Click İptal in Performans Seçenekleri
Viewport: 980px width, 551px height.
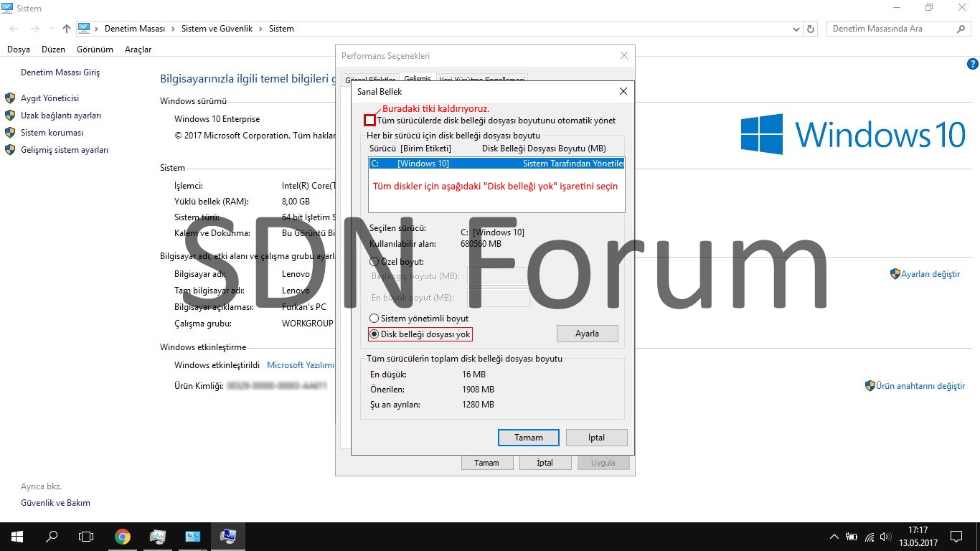coord(545,463)
